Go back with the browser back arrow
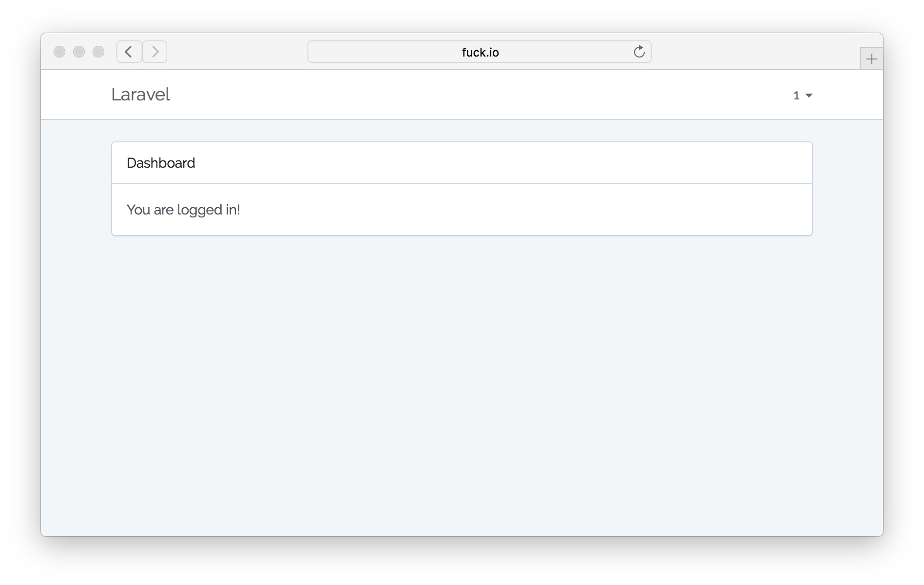The image size is (924, 585). tap(129, 52)
